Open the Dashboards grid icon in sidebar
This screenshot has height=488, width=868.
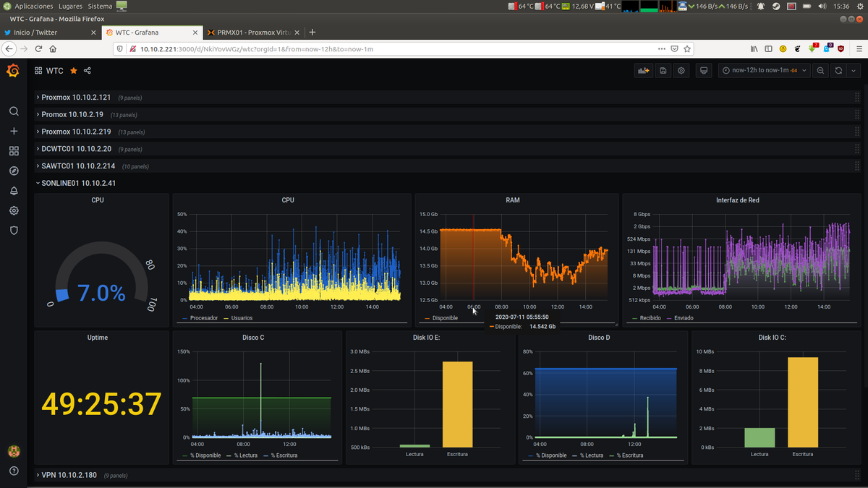(14, 151)
